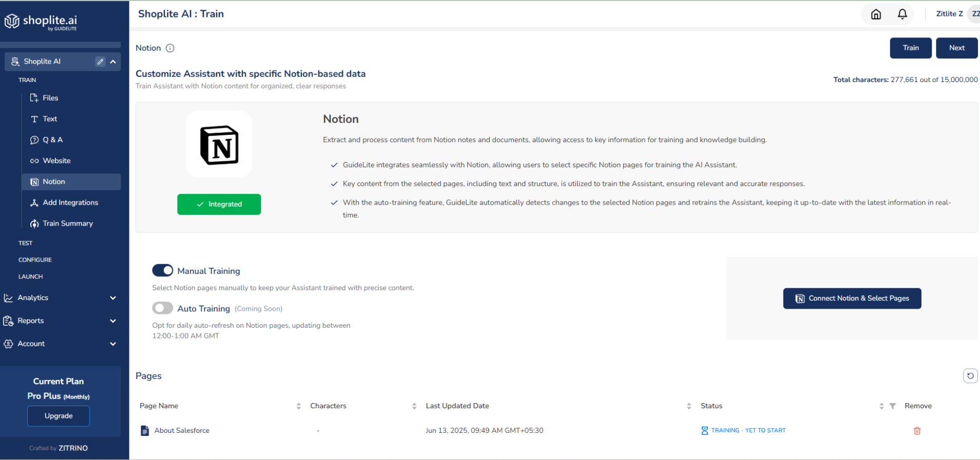Image resolution: width=980 pixels, height=460 pixels.
Task: Click the TRAIN section header
Action: [27, 80]
